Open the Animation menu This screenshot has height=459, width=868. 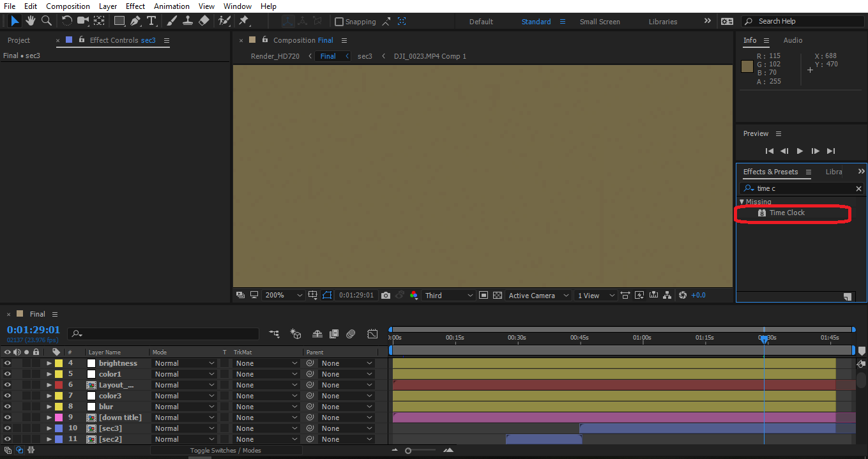[x=171, y=6]
